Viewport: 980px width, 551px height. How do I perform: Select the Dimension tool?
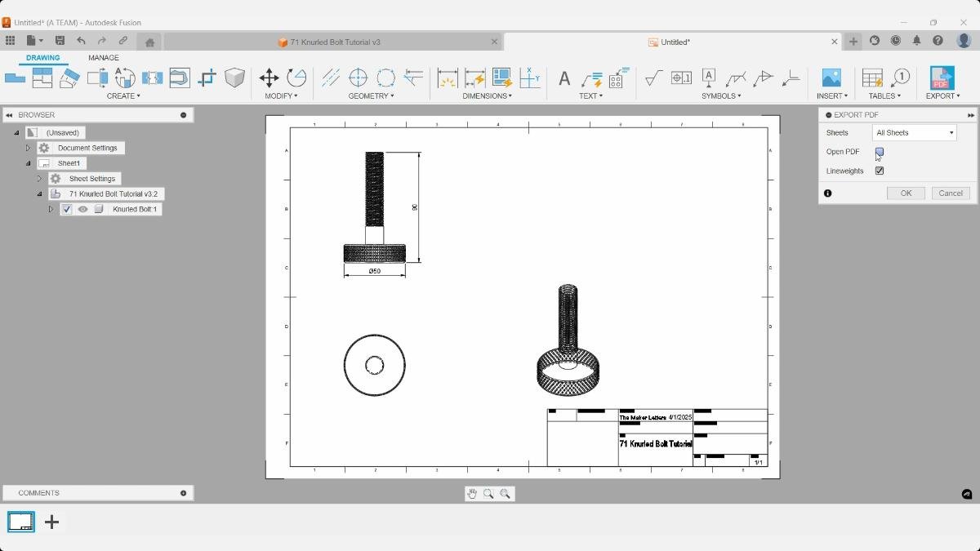(x=447, y=78)
